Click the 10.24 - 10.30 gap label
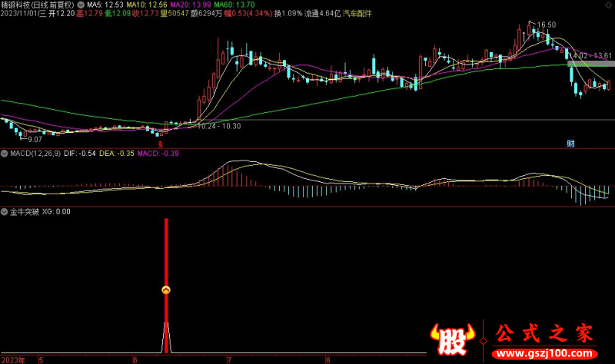The image size is (615, 364). (x=219, y=126)
